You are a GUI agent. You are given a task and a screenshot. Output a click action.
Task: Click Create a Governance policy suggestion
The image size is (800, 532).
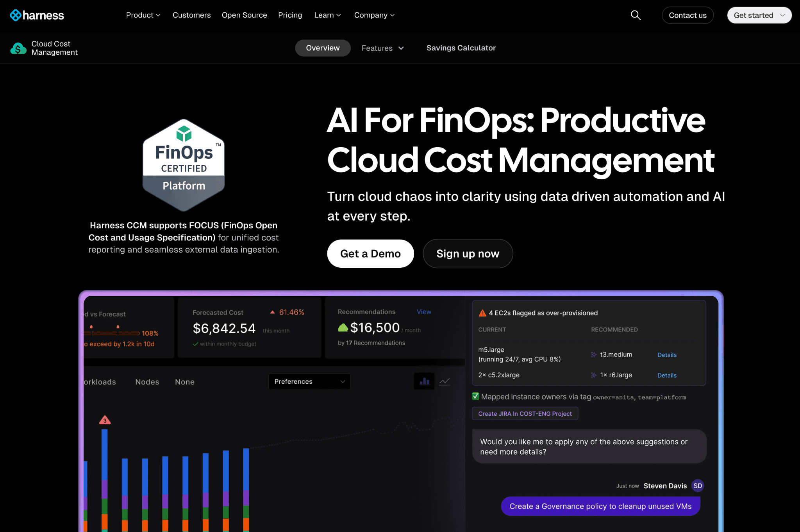pos(600,506)
